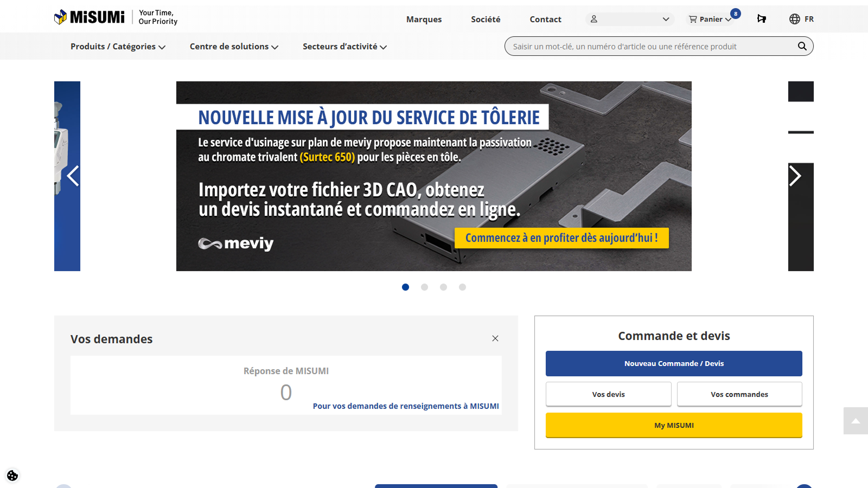Screen dimensions: 868x488
Task: Select the second carousel dot
Action: (424, 287)
